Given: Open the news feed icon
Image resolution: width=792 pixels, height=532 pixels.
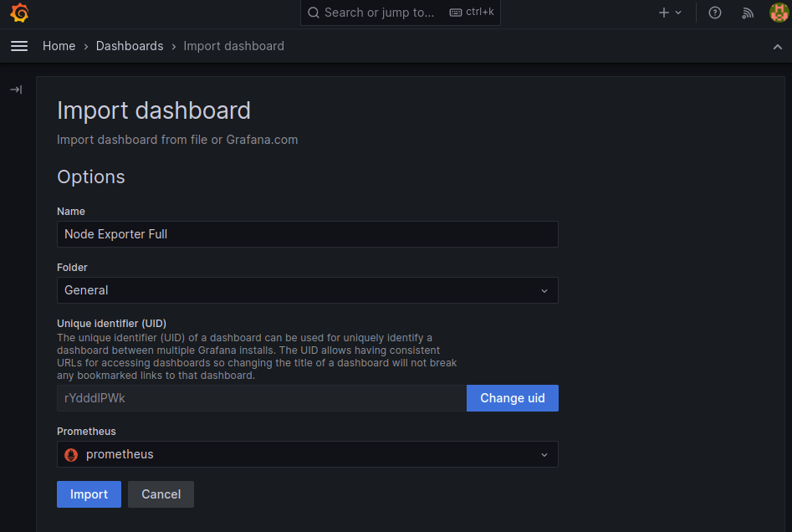Looking at the screenshot, I should point(748,13).
